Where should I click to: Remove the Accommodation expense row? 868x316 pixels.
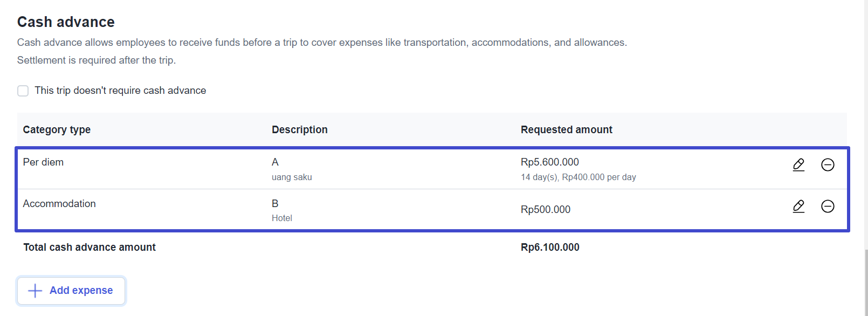[828, 206]
